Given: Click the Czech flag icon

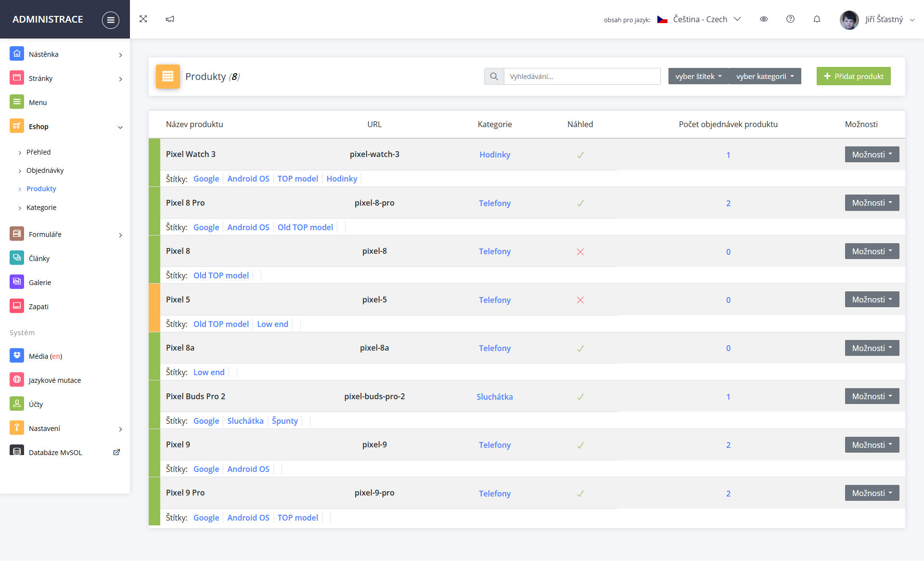Looking at the screenshot, I should (662, 19).
